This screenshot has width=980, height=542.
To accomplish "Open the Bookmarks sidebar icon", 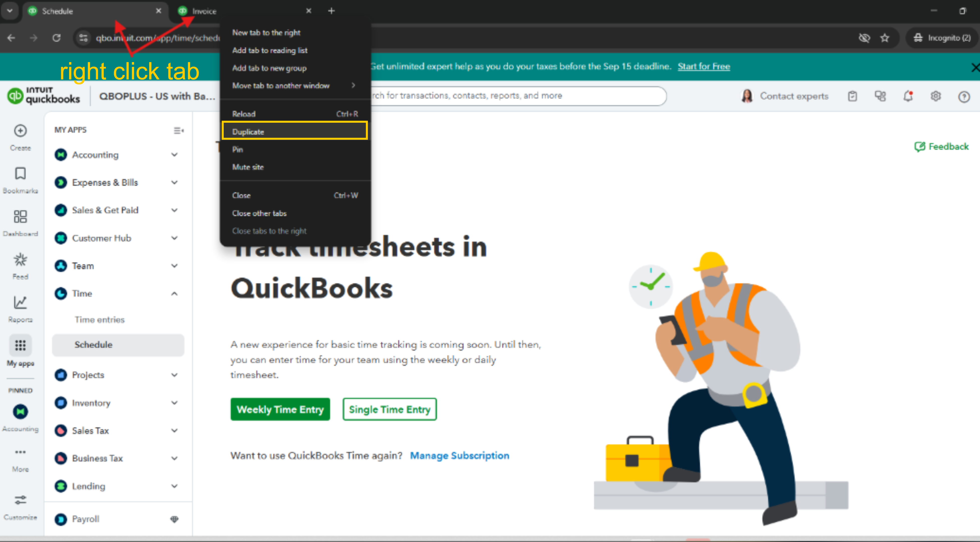I will point(20,174).
